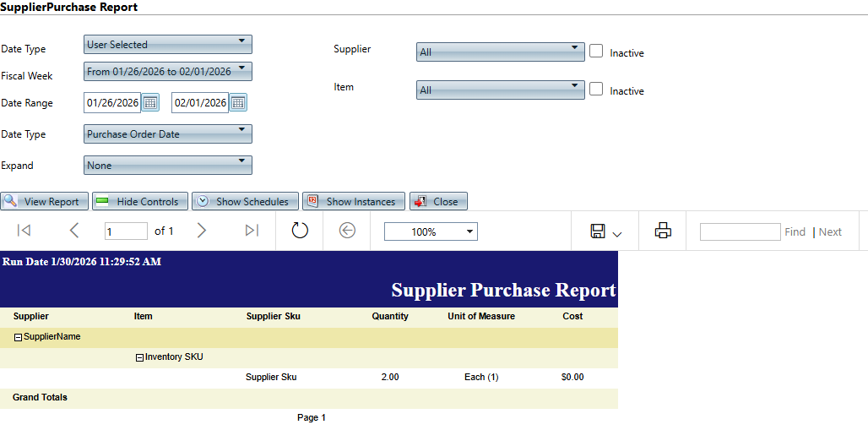Go to previous report page

[74, 231]
